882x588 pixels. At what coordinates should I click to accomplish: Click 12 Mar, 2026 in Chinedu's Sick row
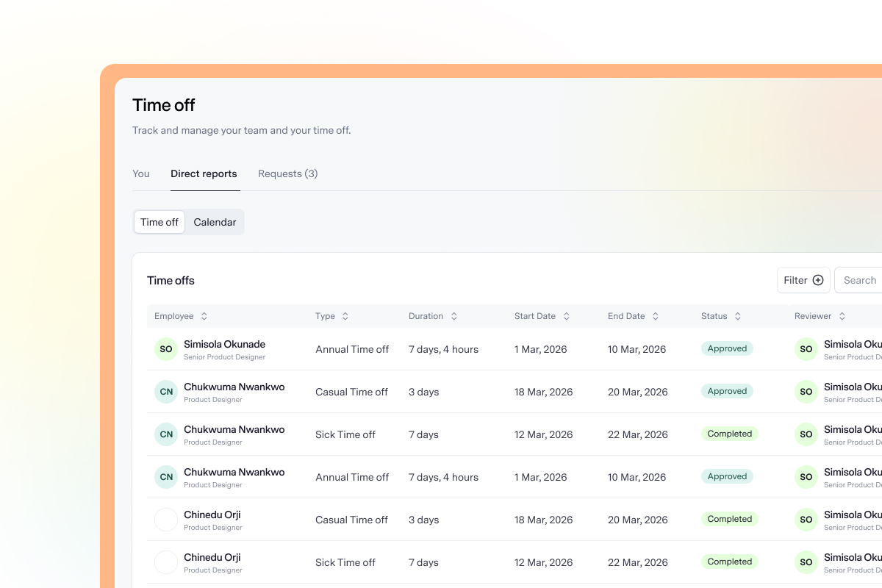click(x=543, y=562)
